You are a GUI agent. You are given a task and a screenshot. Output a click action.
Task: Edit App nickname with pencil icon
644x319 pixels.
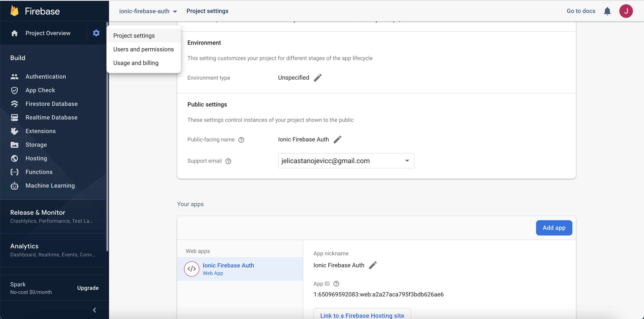(373, 265)
